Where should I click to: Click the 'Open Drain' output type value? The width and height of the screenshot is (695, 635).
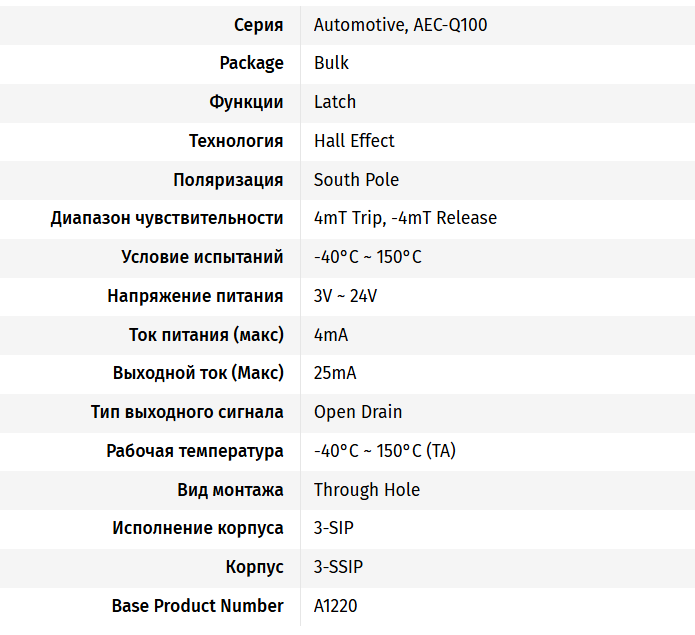point(358,412)
